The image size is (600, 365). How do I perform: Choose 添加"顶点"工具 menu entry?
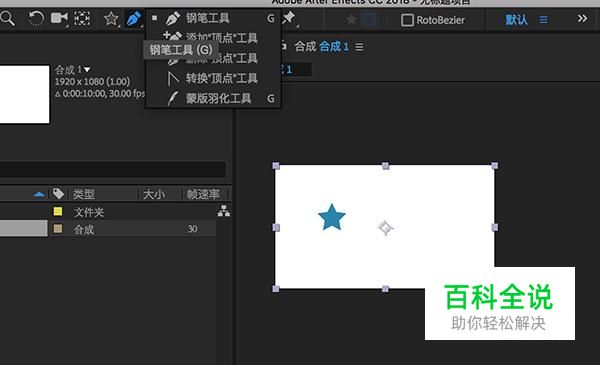[x=214, y=37]
